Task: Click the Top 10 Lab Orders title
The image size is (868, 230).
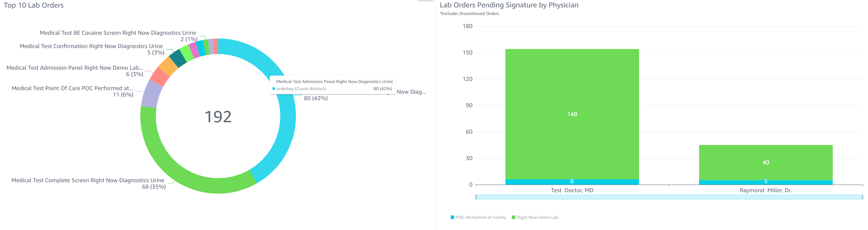Action: 34,5
